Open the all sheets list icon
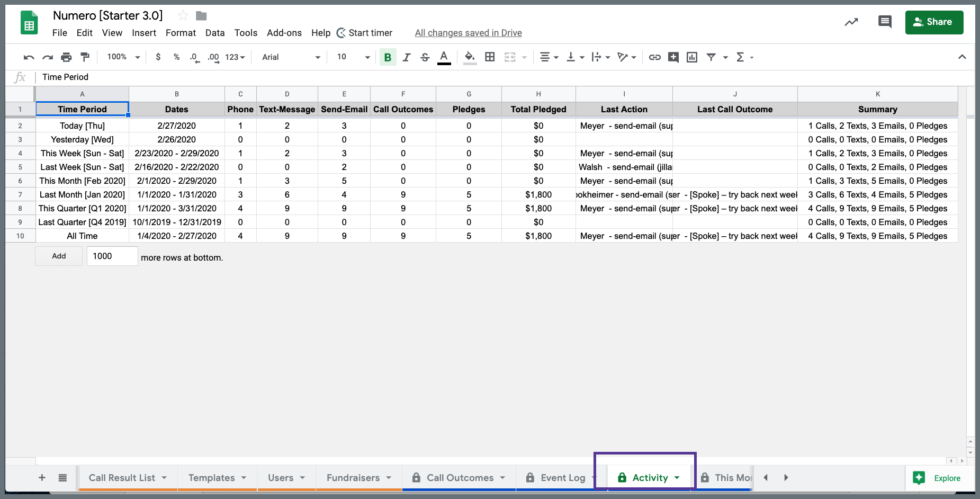The image size is (980, 499). [x=62, y=477]
